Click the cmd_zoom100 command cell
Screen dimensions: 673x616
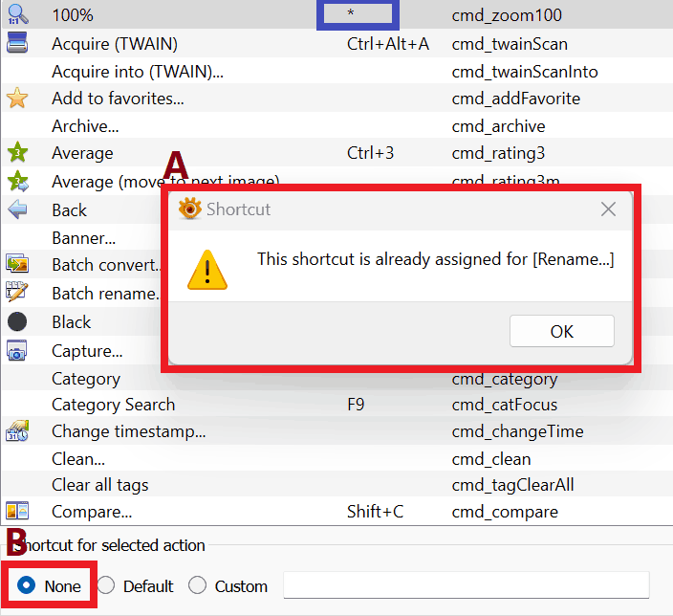[507, 15]
